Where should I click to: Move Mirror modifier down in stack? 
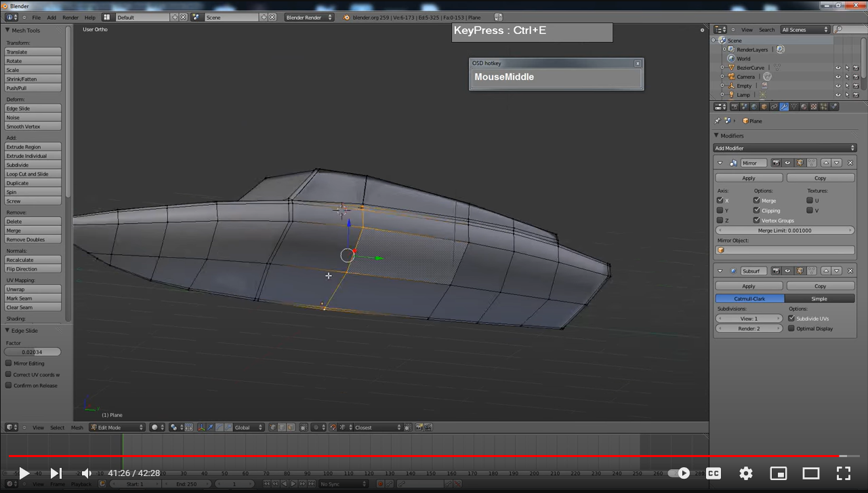pos(837,163)
